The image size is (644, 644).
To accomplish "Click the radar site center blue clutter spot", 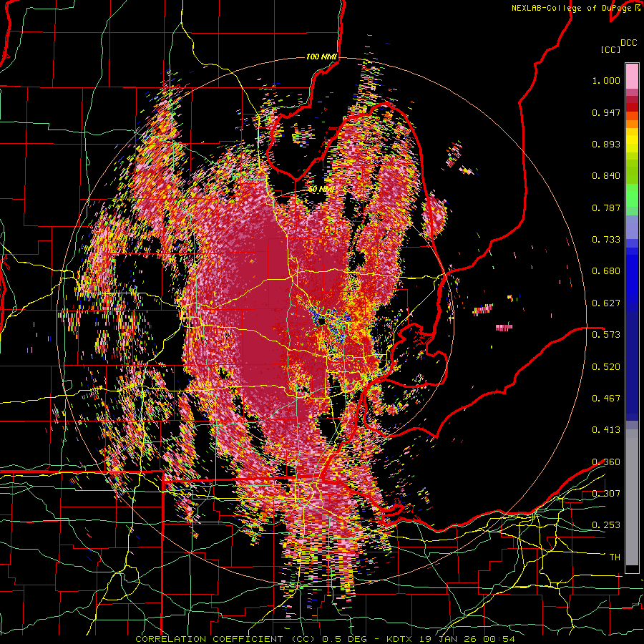I will coord(321,321).
